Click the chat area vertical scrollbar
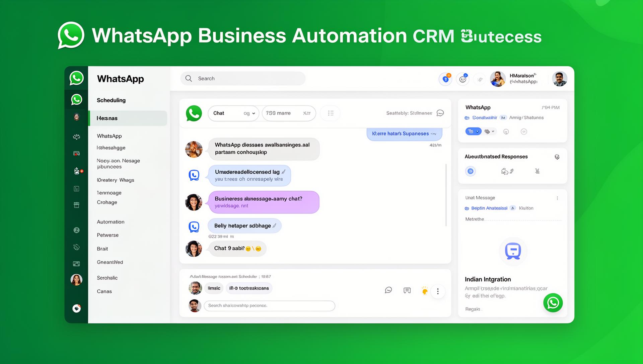This screenshot has width=643, height=364. tap(446, 195)
